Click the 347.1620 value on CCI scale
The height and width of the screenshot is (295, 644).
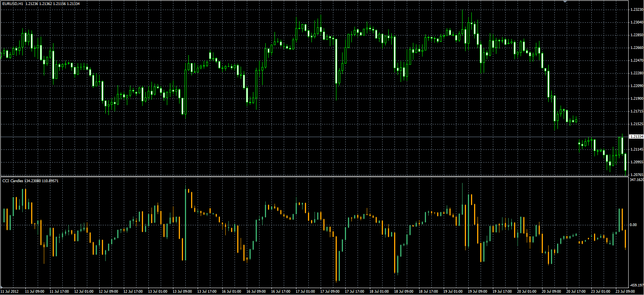[637, 180]
